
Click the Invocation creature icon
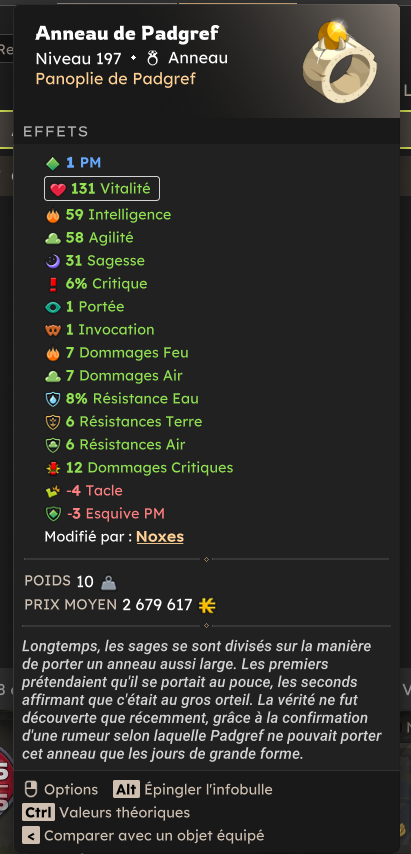[53, 330]
